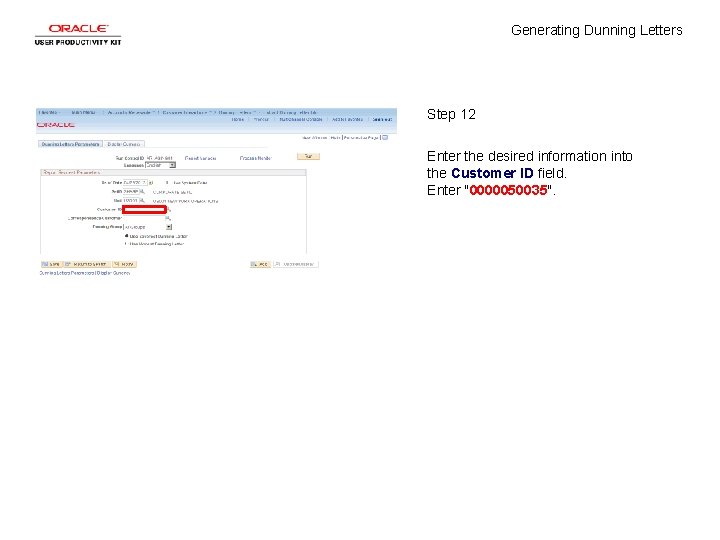The width and height of the screenshot is (720, 540).
Task: Open the Language dropdown showing English
Action: pos(160,165)
